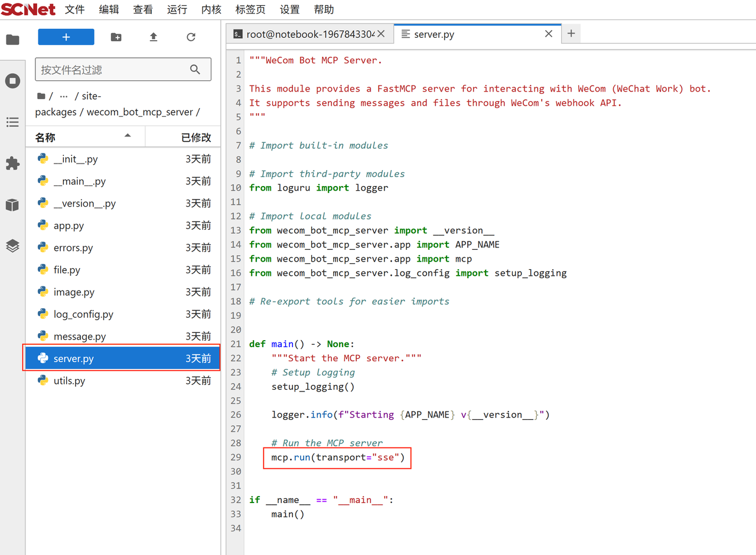Sort files by 已修改 column header
The image size is (756, 555).
point(195,138)
